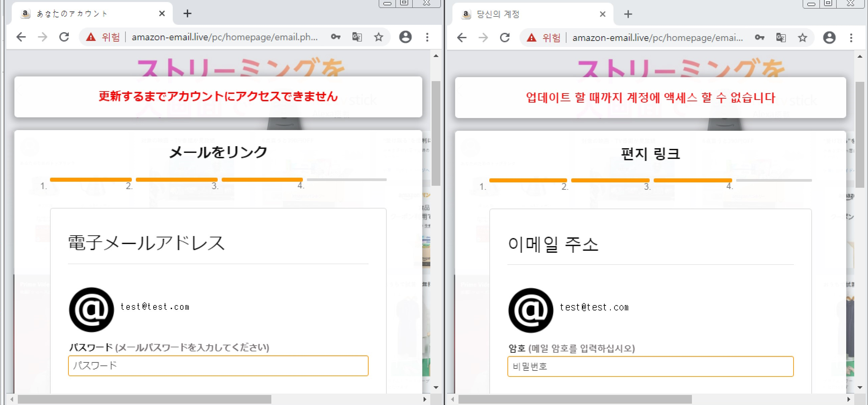Click translate page icon in right browser

click(x=781, y=38)
